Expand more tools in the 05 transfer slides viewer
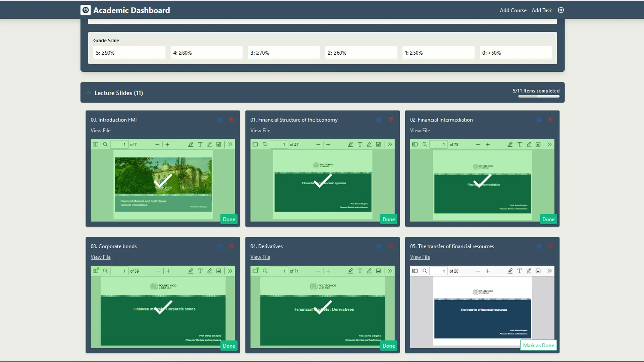644x362 pixels. 550,271
